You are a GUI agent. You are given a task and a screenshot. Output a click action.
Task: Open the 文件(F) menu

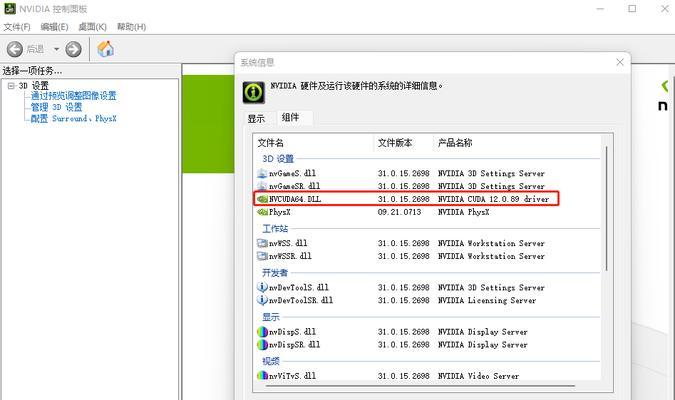[x=17, y=27]
